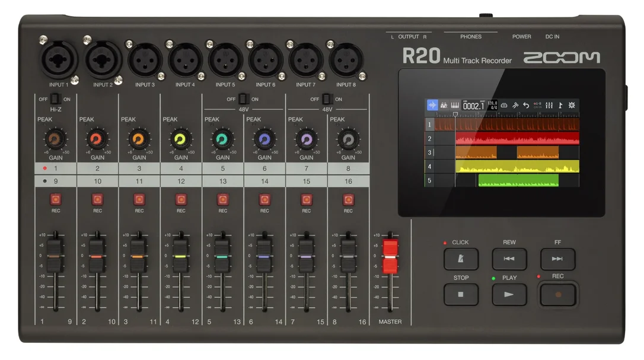The image size is (644, 360).
Task: Click the channel 2 red GAIN knob
Action: [97, 140]
